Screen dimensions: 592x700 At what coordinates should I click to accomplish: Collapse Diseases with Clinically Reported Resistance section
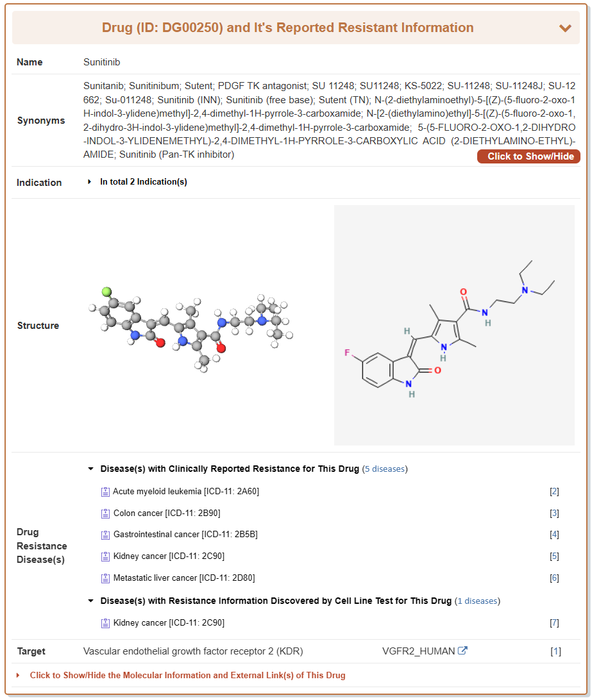[90, 469]
